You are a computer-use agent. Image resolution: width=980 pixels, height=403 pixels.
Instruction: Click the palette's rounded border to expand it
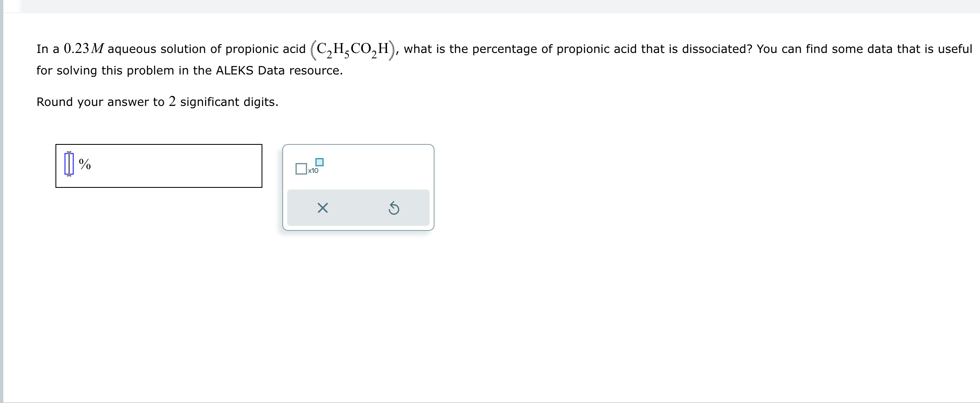coord(358,146)
